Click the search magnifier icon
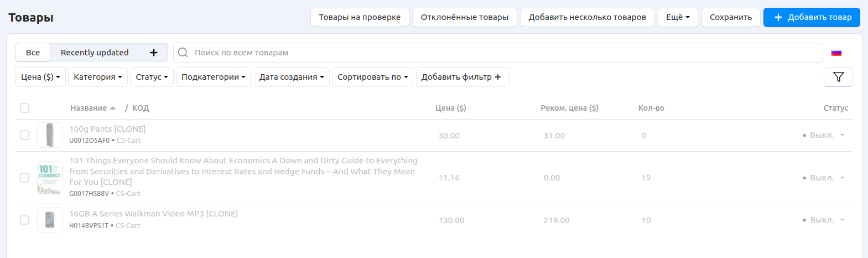The width and height of the screenshot is (868, 258). [183, 53]
